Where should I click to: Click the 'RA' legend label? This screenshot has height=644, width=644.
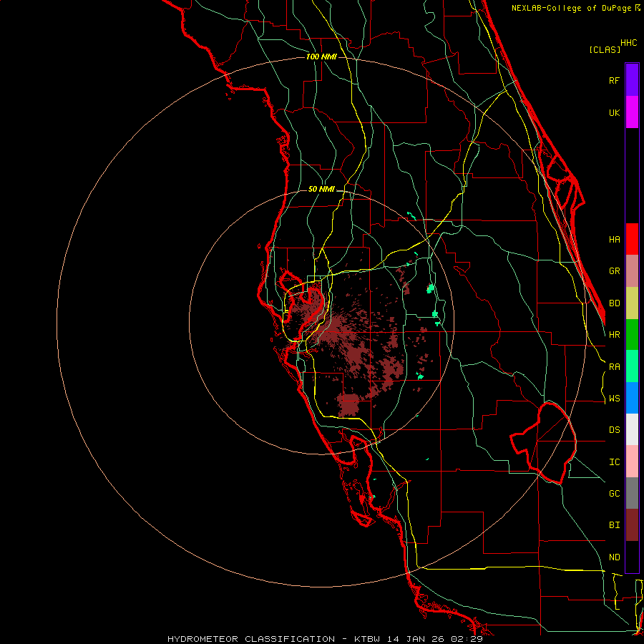click(x=614, y=367)
